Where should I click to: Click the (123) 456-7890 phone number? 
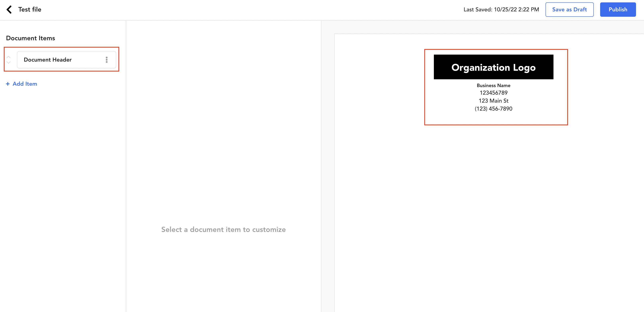pos(493,109)
